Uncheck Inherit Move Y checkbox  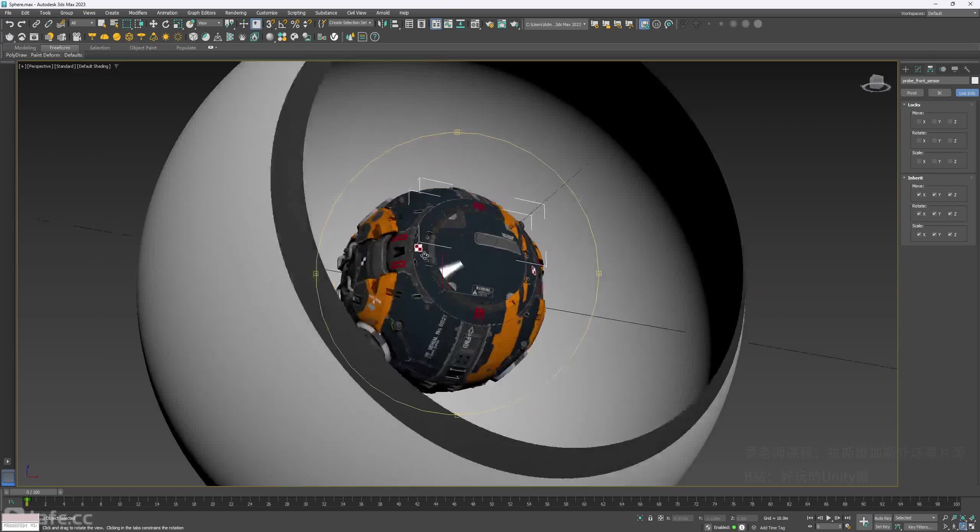pyautogui.click(x=934, y=195)
